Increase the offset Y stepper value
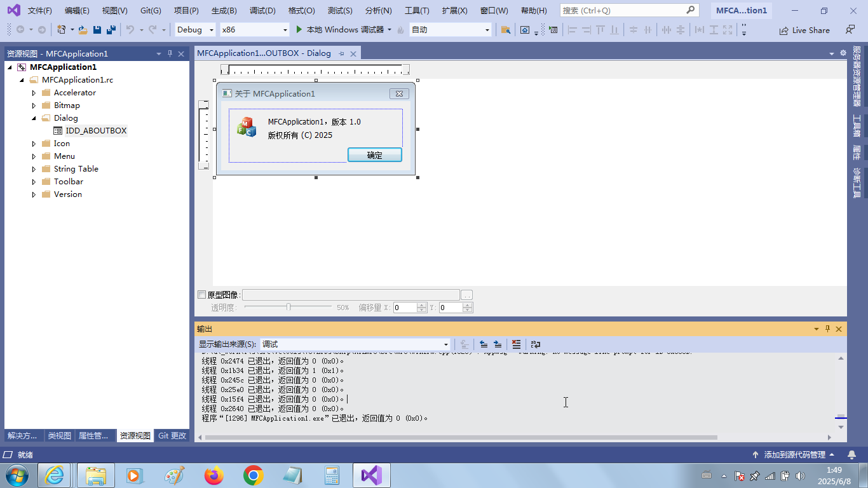This screenshot has width=868, height=488. (x=468, y=305)
